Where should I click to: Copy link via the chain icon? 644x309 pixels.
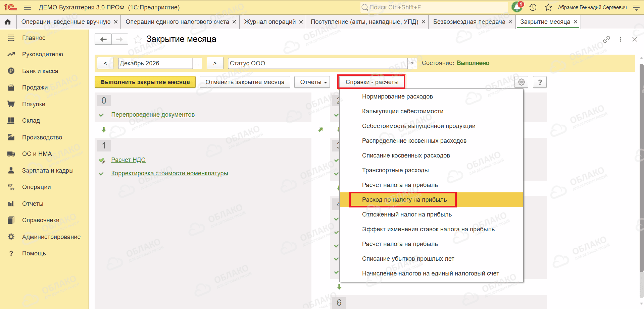pyautogui.click(x=606, y=39)
